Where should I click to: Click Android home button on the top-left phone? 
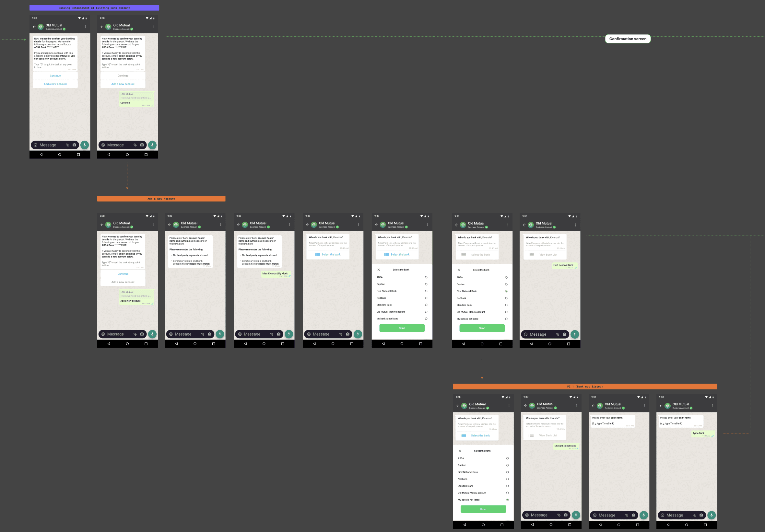coord(60,155)
